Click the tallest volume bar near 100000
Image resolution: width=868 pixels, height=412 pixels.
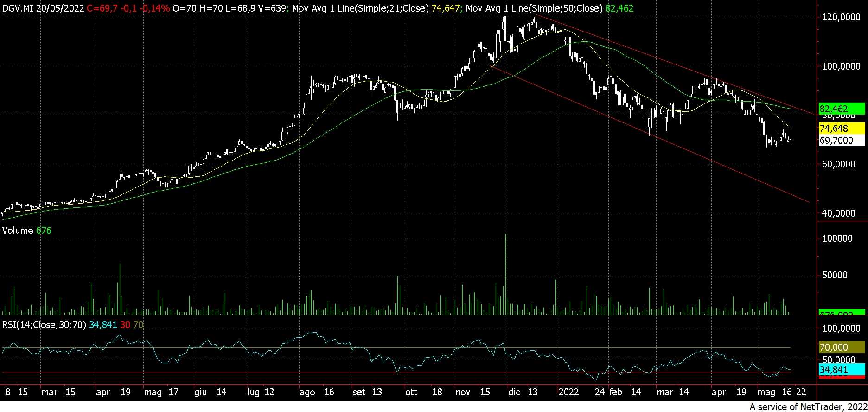[505, 275]
